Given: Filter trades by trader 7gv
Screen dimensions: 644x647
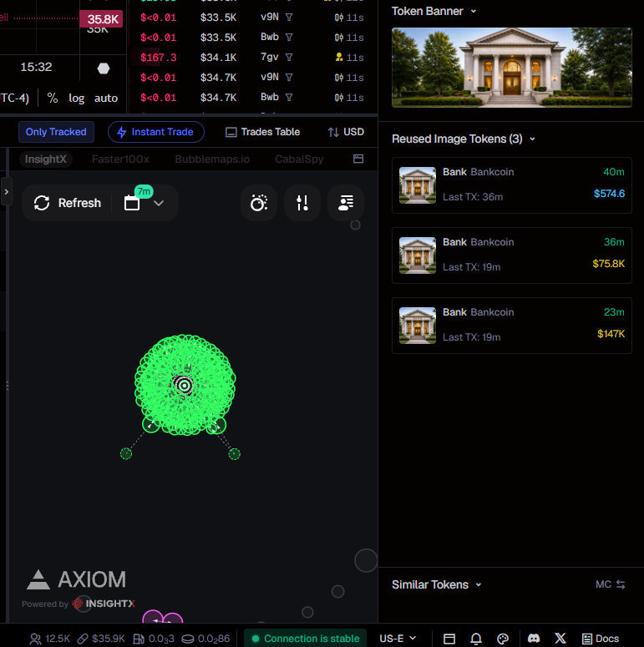Looking at the screenshot, I should click(x=289, y=58).
